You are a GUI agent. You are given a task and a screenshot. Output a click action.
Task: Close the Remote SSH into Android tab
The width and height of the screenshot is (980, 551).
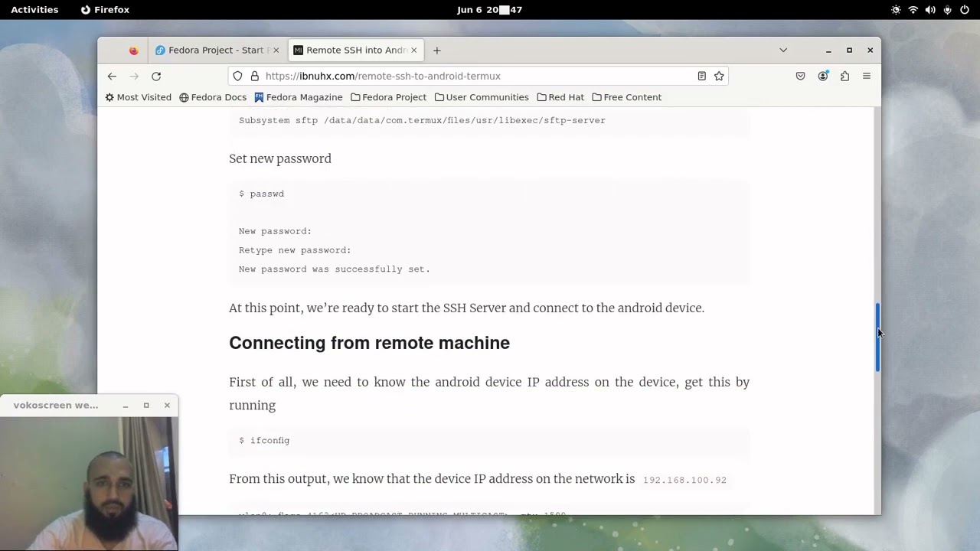pyautogui.click(x=413, y=51)
